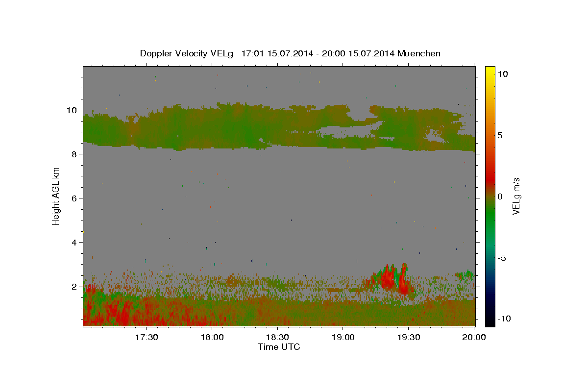
Task: Click the colorbar value -5
Action: 502,258
